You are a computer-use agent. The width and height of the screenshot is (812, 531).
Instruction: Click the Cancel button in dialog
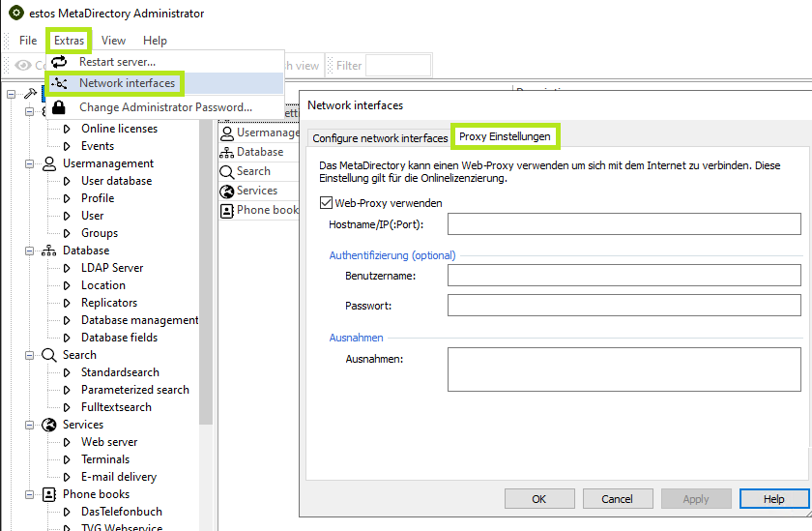click(x=617, y=499)
